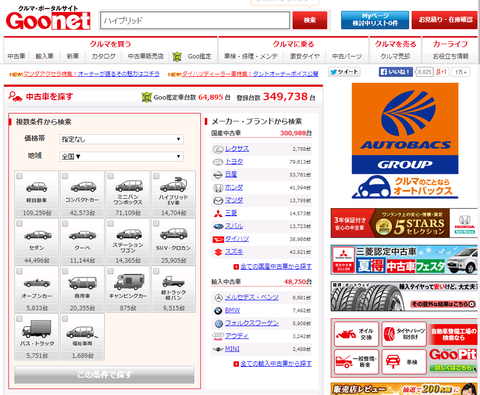Open the general maintenance (一般整備・板金) tile
The image size is (480, 395).
(356, 362)
